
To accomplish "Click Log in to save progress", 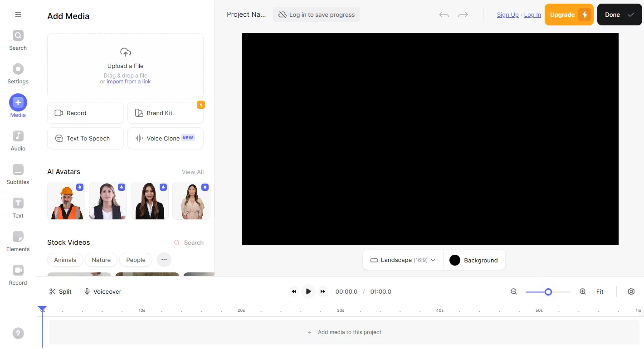I will click(x=317, y=15).
